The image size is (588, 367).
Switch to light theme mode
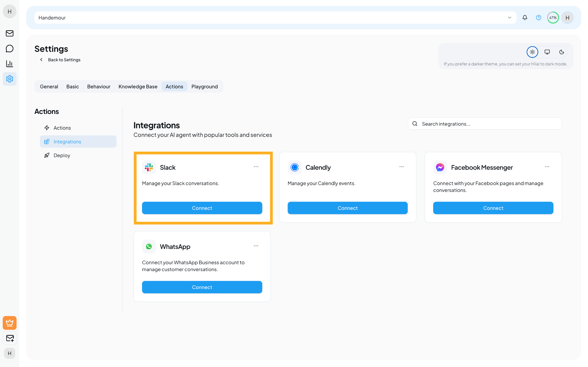tap(532, 52)
